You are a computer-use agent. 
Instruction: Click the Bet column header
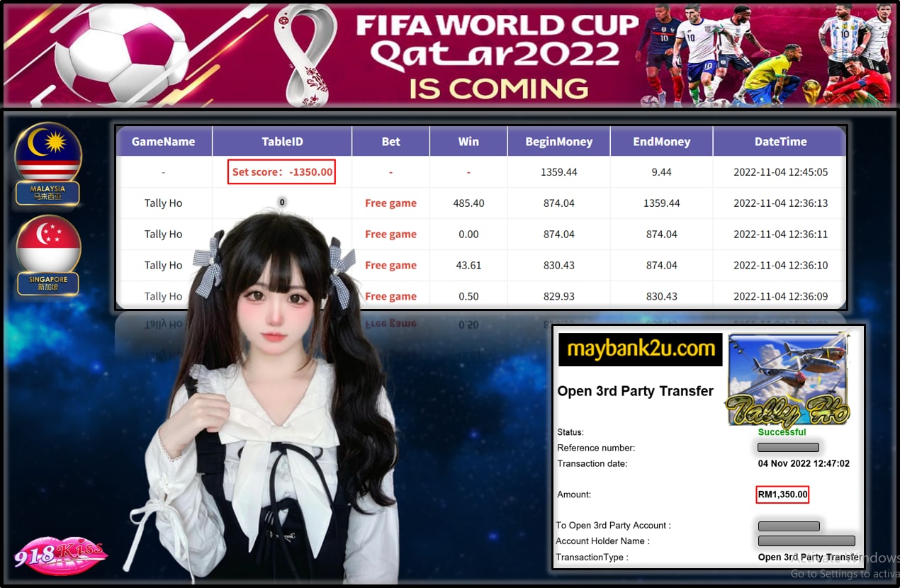click(x=390, y=142)
